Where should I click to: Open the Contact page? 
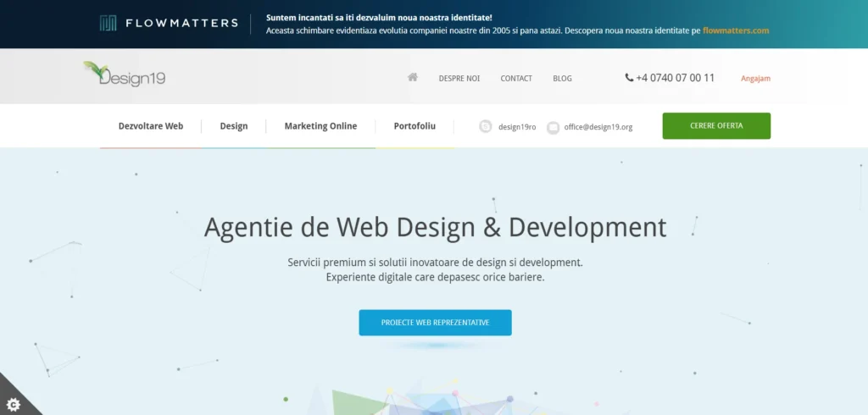click(x=516, y=79)
